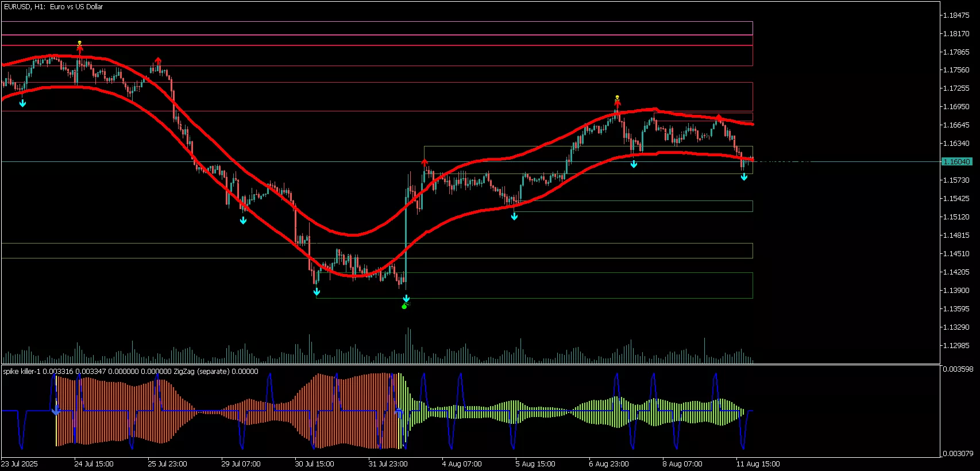
Task: Click the 31 Jul 23:00 time label
Action: (x=388, y=464)
